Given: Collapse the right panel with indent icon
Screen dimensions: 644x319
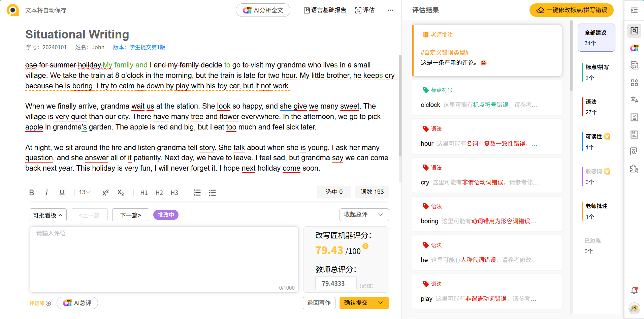Looking at the screenshot, I should pyautogui.click(x=634, y=10).
